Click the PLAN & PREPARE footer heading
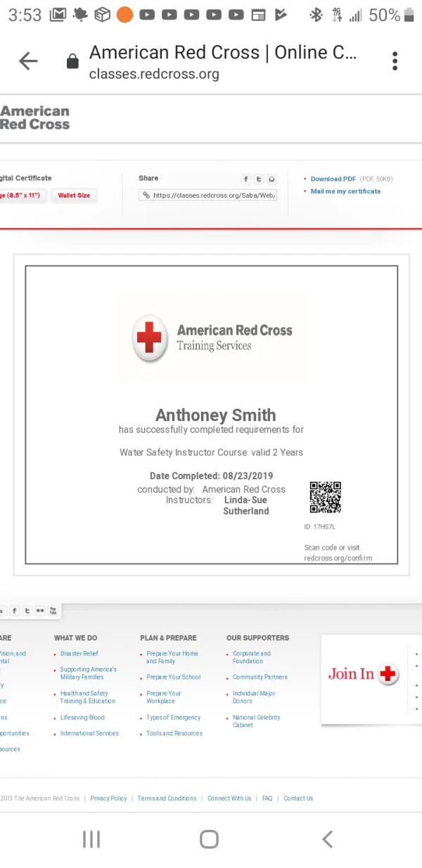Screen dimensions: 422x868 point(168,638)
